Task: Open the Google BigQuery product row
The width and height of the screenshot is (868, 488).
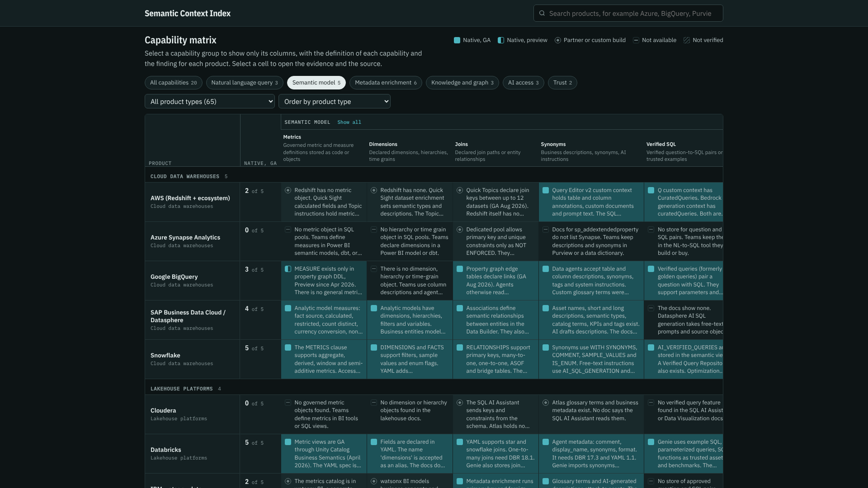Action: pos(193,281)
